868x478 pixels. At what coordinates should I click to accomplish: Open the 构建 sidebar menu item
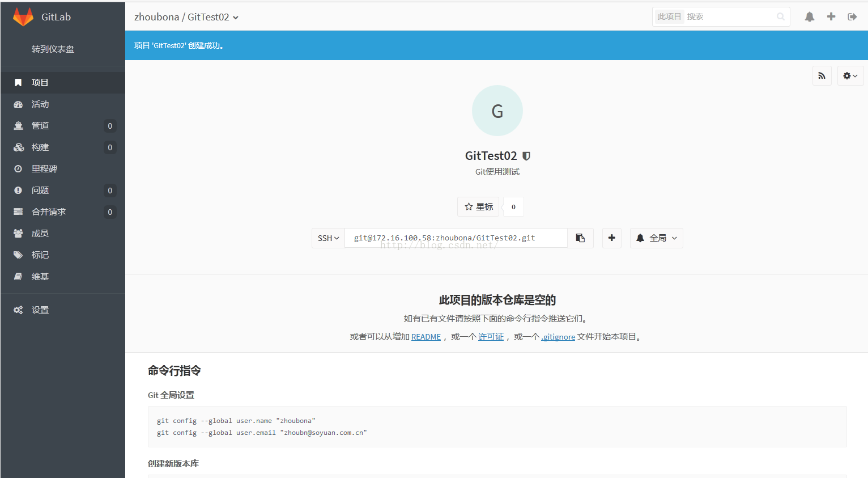tap(62, 147)
